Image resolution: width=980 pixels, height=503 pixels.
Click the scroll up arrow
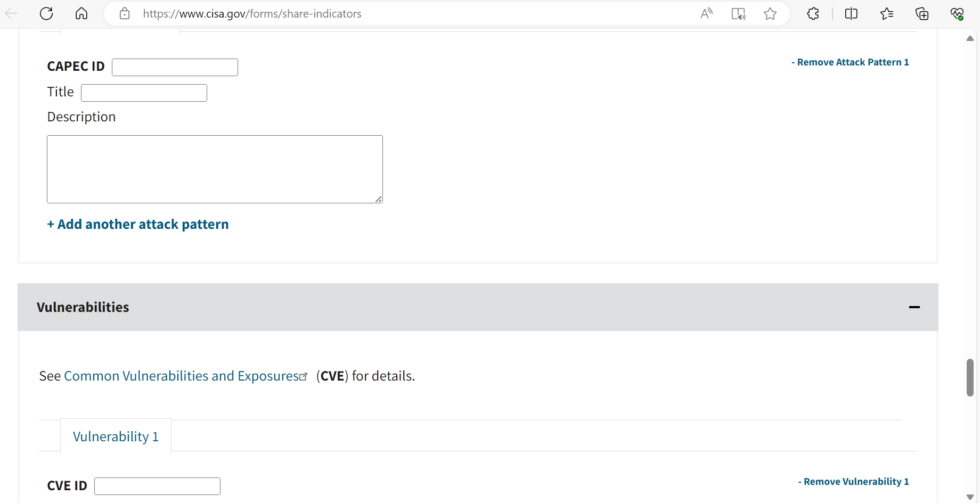coord(970,38)
